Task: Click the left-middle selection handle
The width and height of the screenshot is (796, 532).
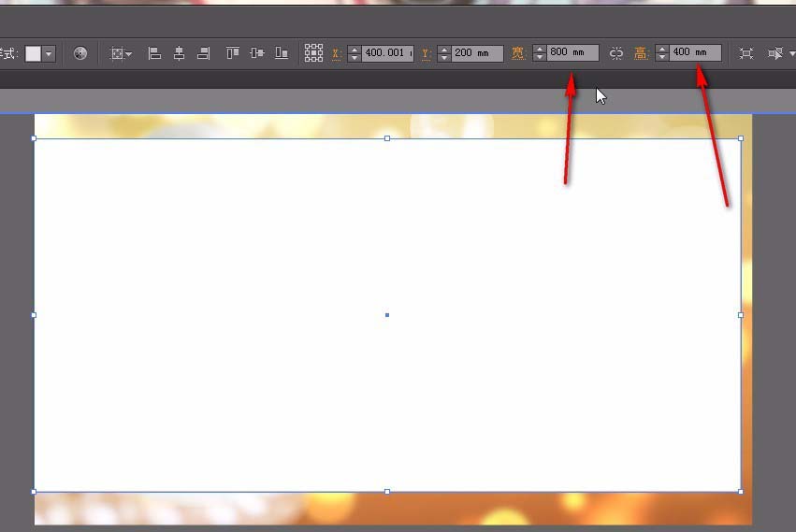Action: [34, 315]
